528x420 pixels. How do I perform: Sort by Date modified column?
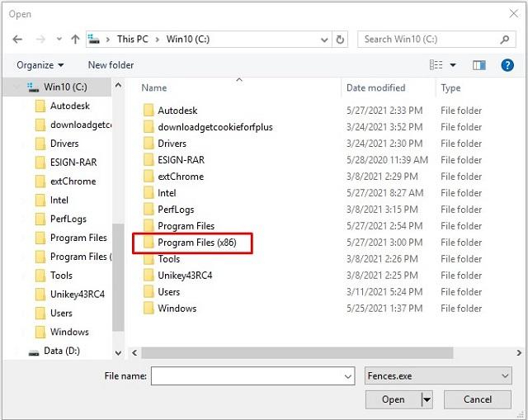376,88
